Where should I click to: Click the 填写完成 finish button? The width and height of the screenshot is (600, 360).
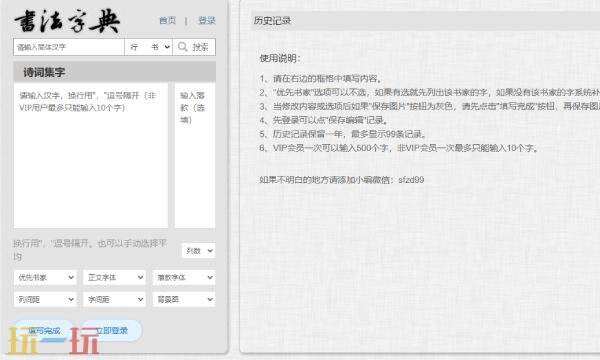44,331
